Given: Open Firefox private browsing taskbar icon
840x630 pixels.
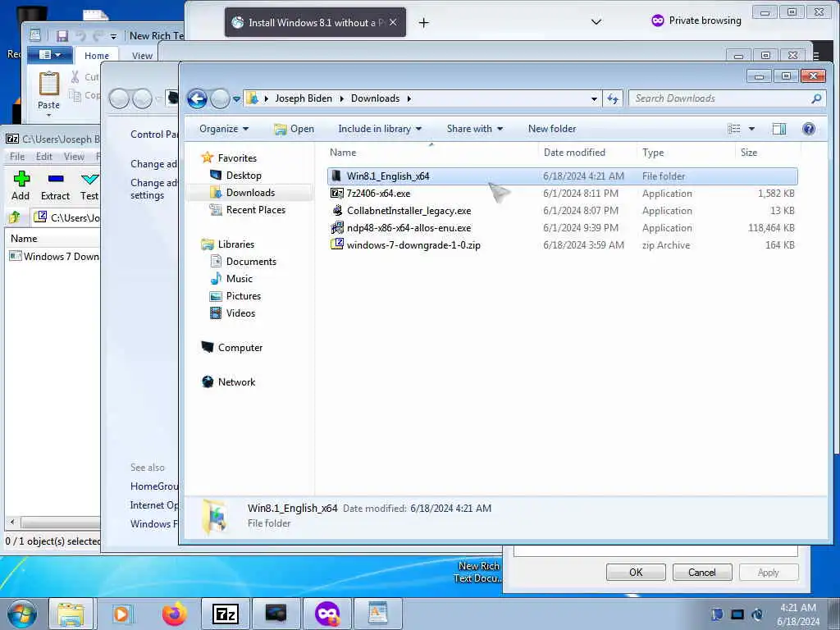Looking at the screenshot, I should [326, 614].
